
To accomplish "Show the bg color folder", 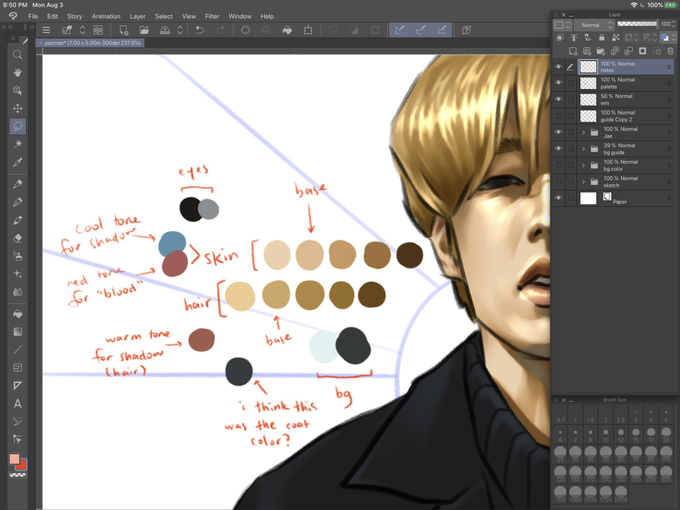I will click(x=559, y=165).
